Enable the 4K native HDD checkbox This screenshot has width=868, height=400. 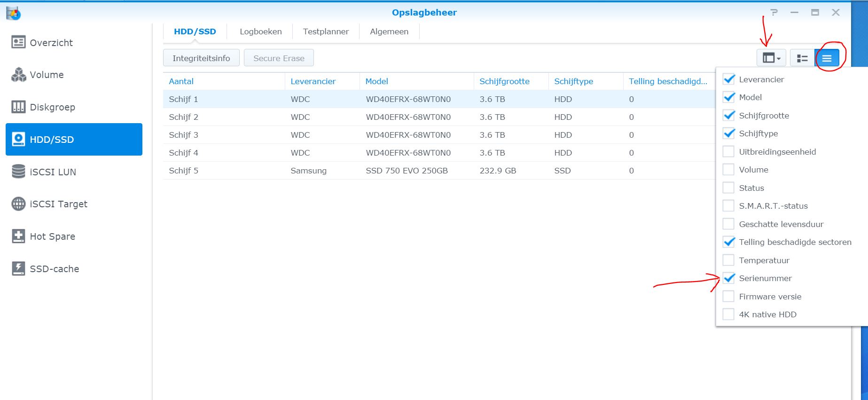[x=728, y=314]
